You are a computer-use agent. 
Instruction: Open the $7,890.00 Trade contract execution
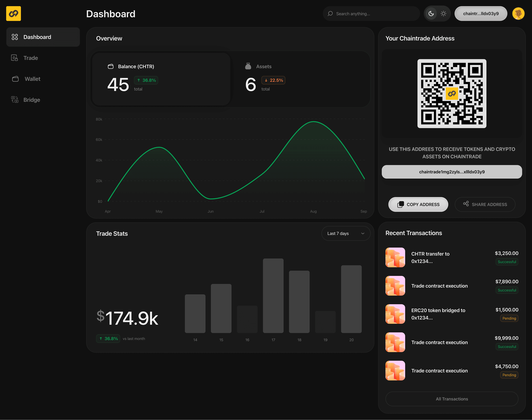click(x=452, y=286)
